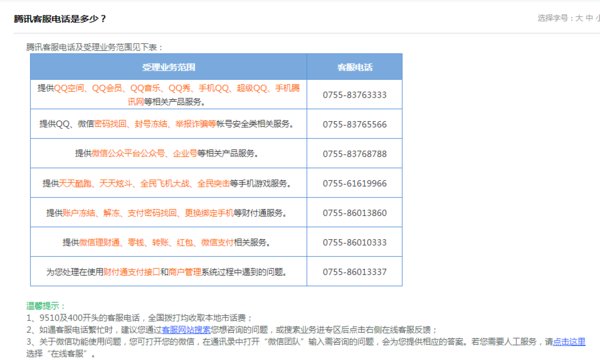This screenshot has width=600, height=361.
Task: Click the 受理业务范围 column header
Action: tap(168, 67)
